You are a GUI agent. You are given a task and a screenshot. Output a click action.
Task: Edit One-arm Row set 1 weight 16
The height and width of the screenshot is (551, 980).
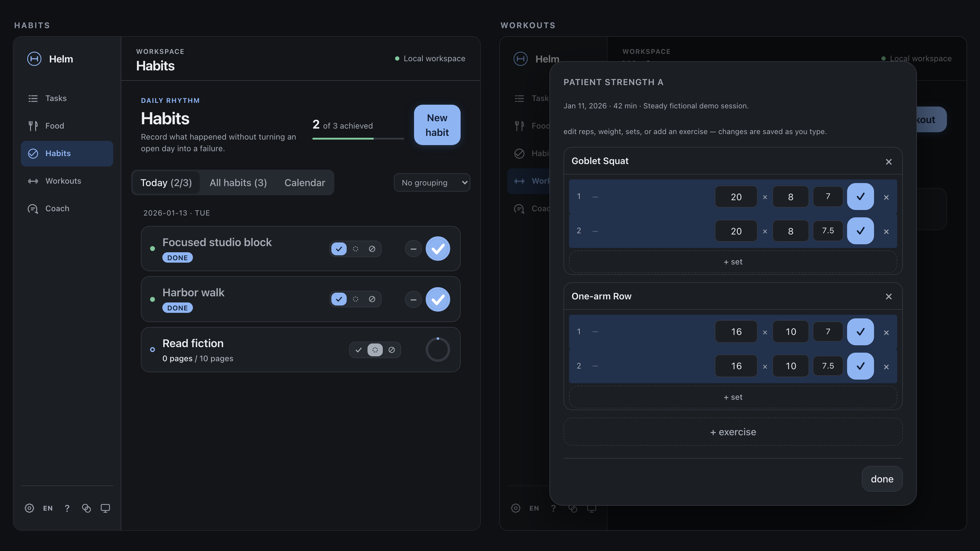point(736,332)
